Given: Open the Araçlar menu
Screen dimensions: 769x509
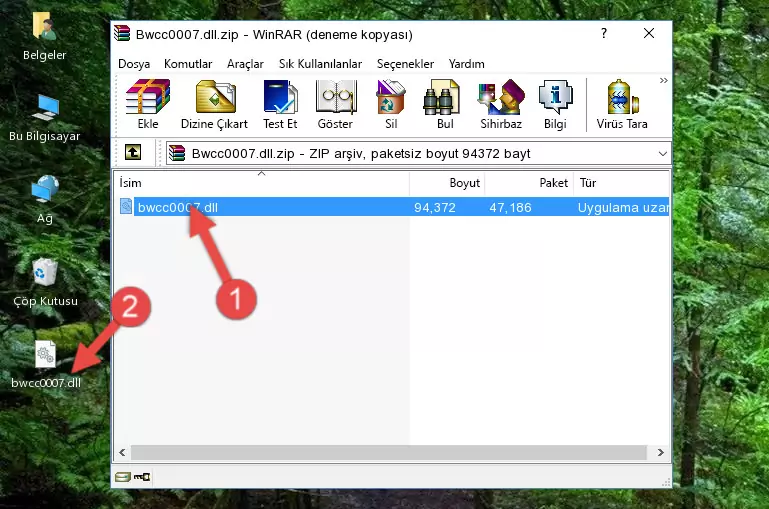Looking at the screenshot, I should coord(245,64).
